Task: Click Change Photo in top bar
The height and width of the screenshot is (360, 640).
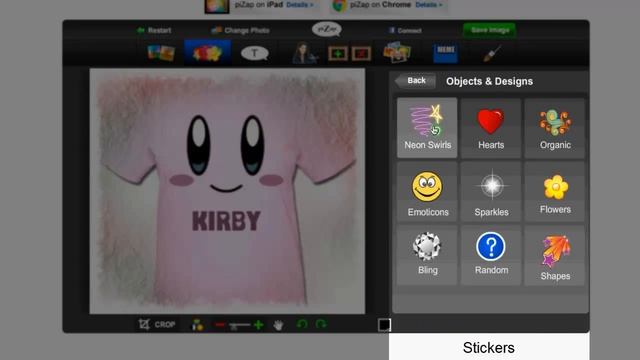Action: click(x=240, y=30)
